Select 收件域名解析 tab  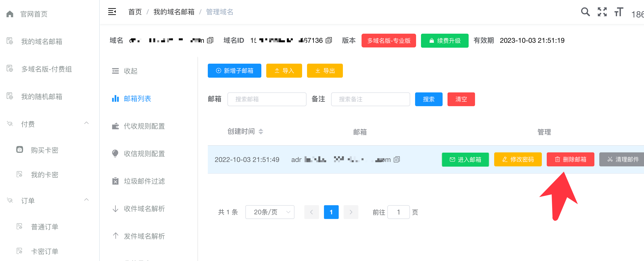point(144,209)
